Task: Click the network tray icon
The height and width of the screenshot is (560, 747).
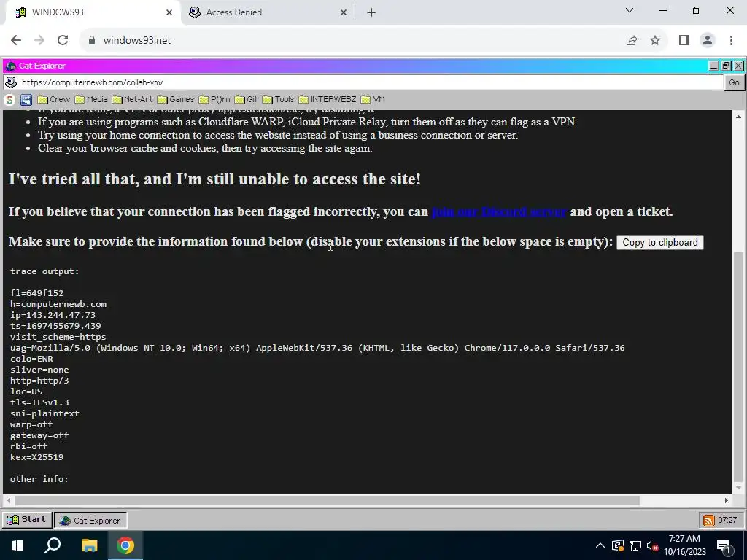Action: pos(635,545)
